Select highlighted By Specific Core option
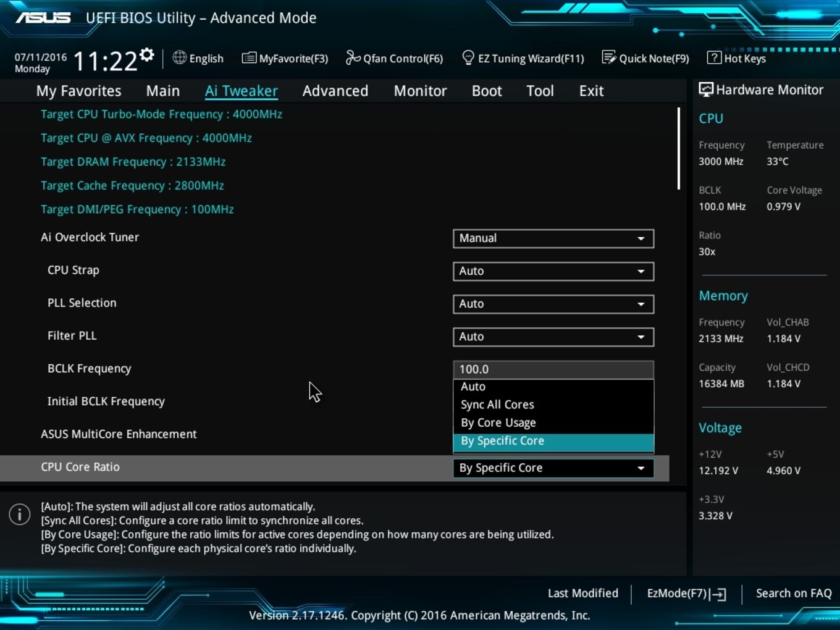The height and width of the screenshot is (630, 840). 553,441
